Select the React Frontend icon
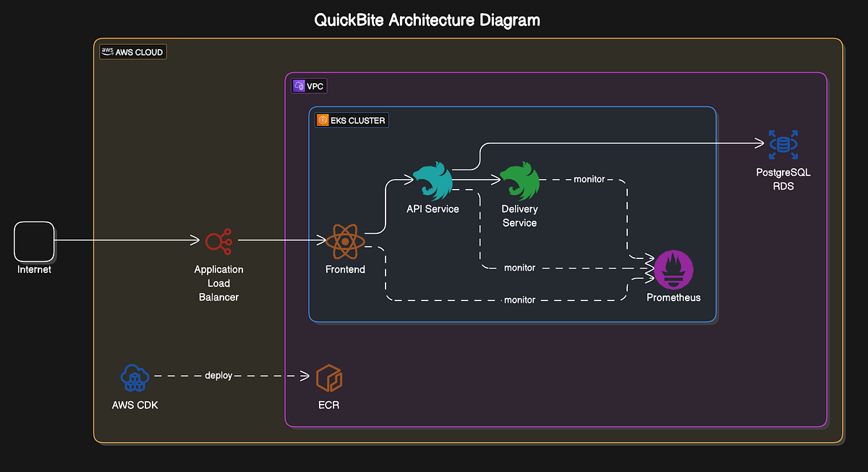The image size is (868, 472). [345, 242]
